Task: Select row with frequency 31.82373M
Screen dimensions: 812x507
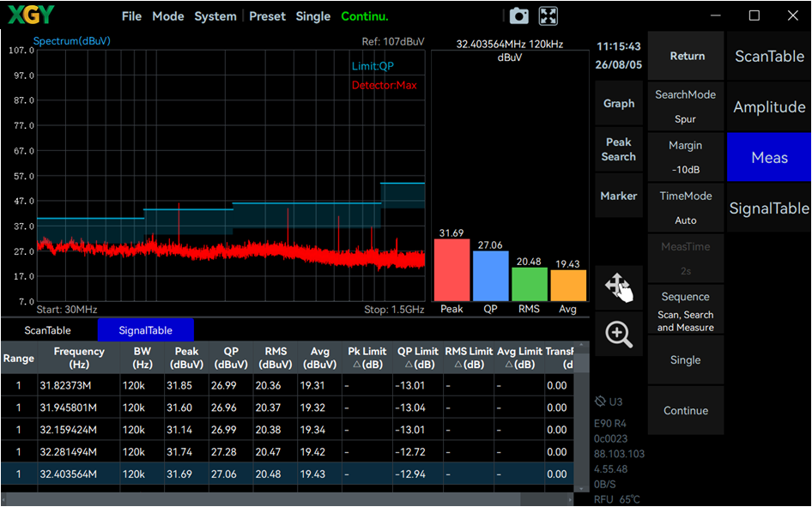Action: point(287,385)
